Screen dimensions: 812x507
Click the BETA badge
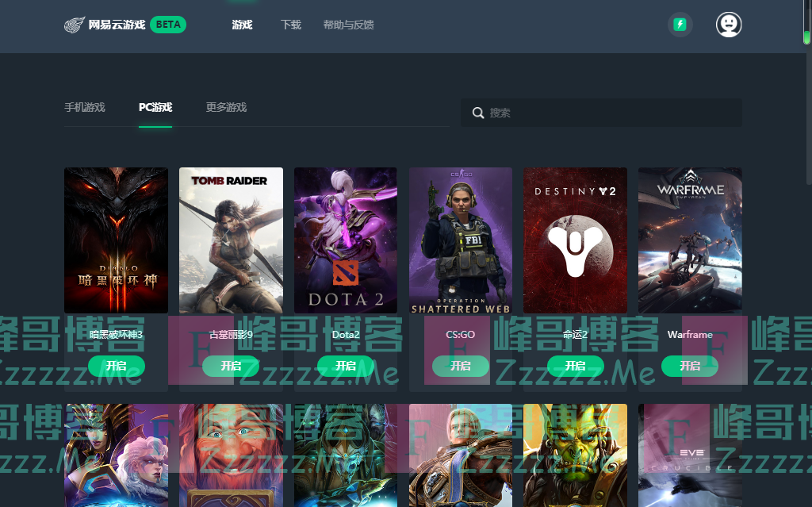click(168, 25)
